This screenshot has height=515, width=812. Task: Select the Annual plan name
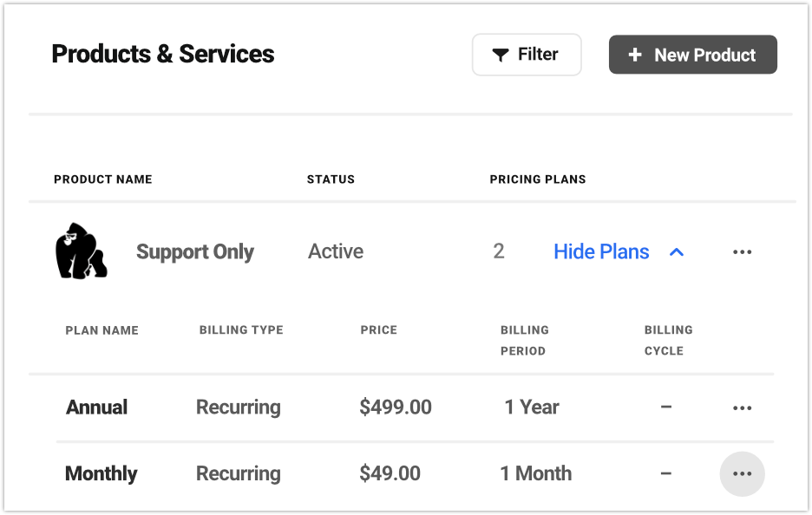[96, 407]
